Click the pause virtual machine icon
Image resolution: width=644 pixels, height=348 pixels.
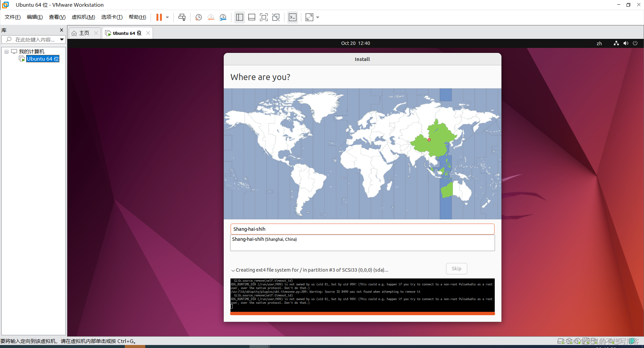point(159,17)
